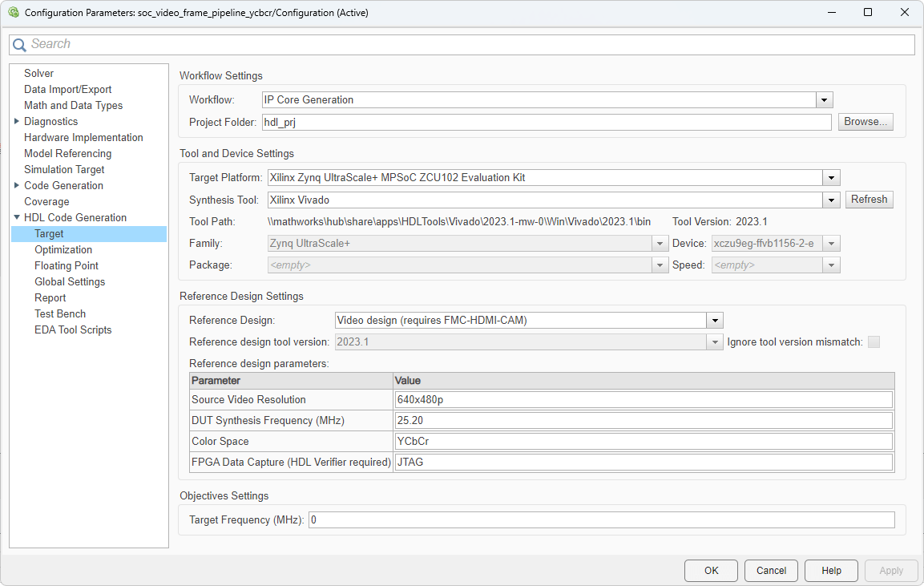Open the Reference design tool version dropdown

coord(714,341)
